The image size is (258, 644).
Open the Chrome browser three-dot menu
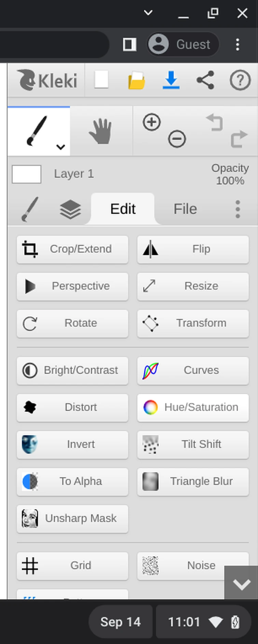237,44
